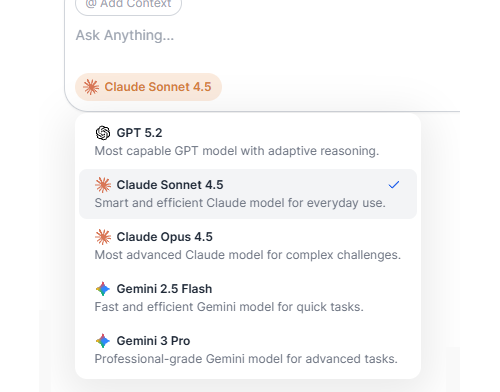Open the Claude Sonnet 4.5 model selector pill

coord(148,87)
